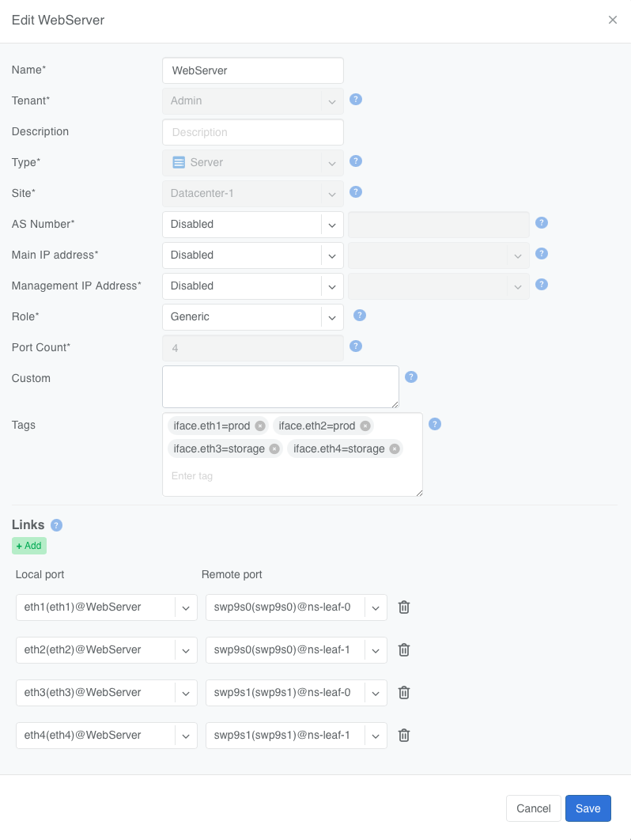This screenshot has height=840, width=631.
Task: Open the help tooltip for Main IP address
Action: (541, 253)
